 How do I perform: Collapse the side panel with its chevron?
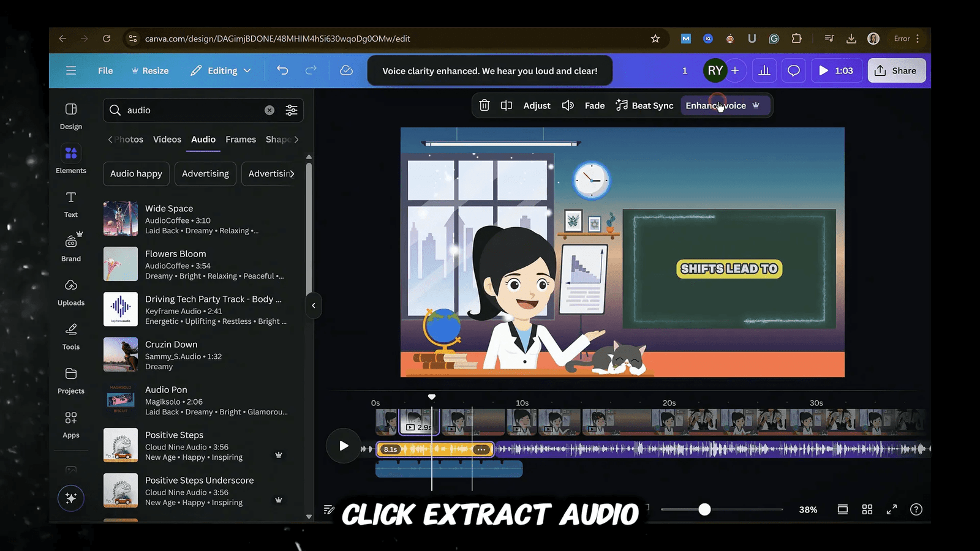[x=313, y=305]
